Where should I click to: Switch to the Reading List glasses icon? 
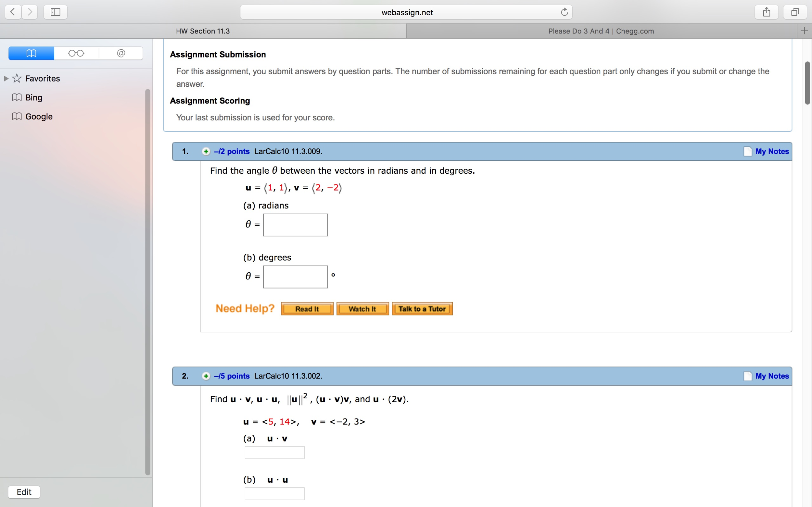[76, 53]
